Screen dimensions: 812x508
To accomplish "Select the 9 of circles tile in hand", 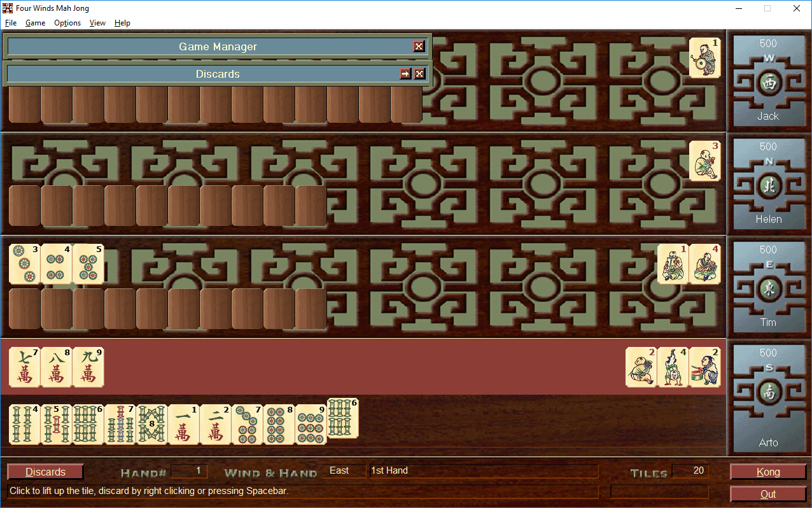I will pos(311,425).
